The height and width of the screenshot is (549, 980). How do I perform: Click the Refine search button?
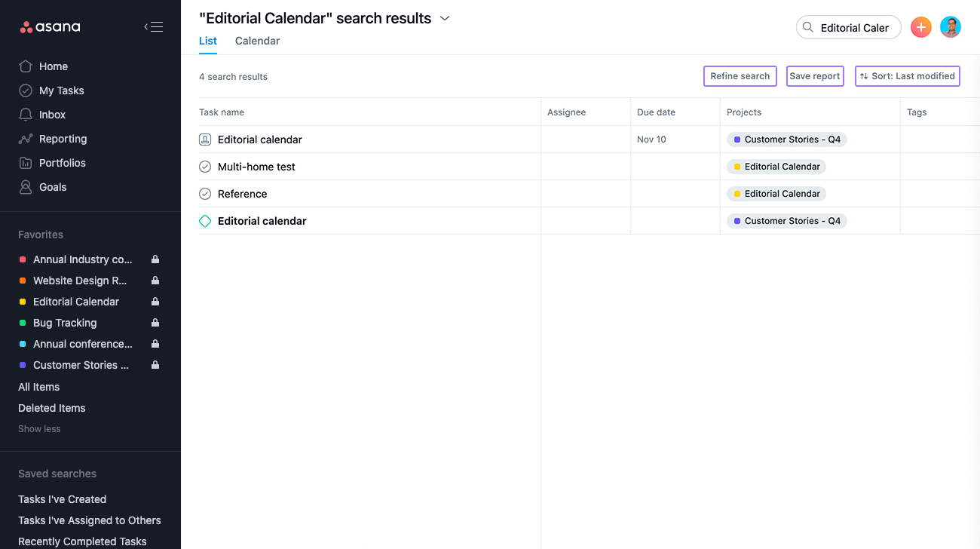point(740,76)
